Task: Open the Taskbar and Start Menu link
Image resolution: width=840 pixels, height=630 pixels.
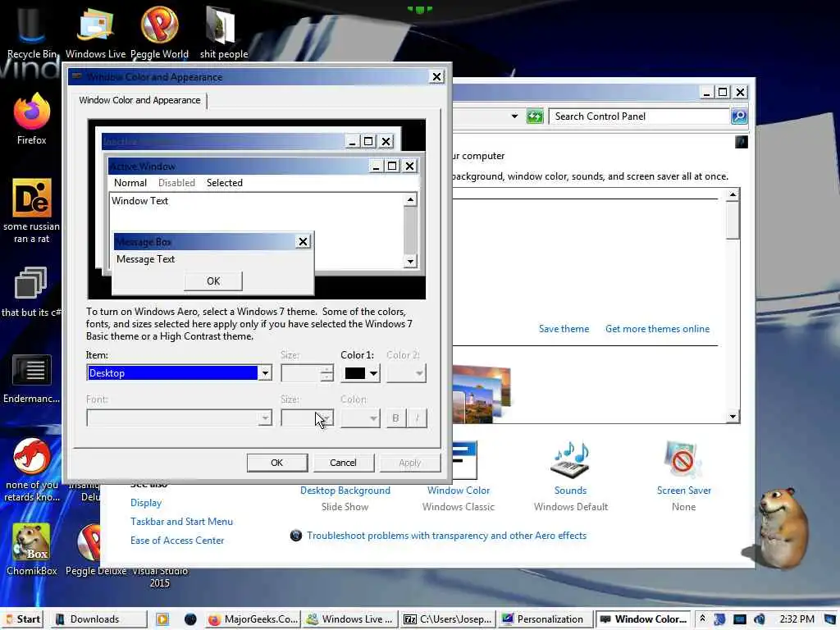Action: 181,521
